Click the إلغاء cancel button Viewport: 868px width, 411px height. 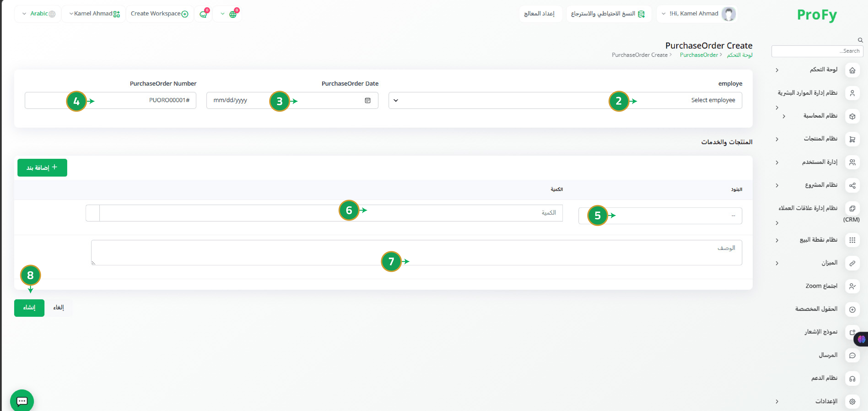pyautogui.click(x=59, y=308)
